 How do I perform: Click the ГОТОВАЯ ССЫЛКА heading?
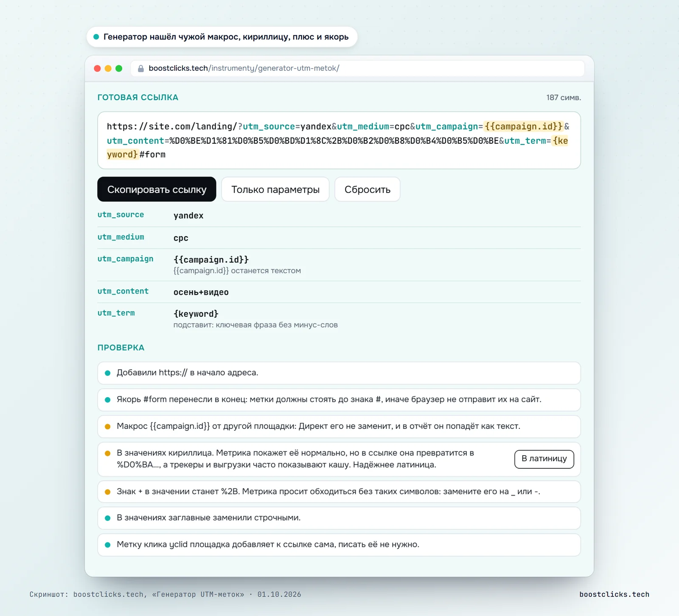(x=138, y=97)
